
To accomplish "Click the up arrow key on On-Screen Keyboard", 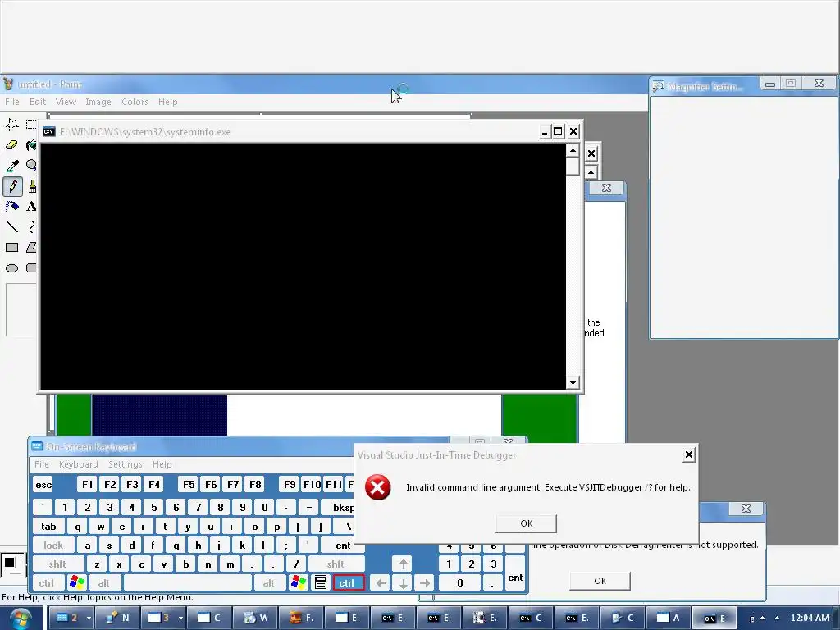I will [x=403, y=564].
